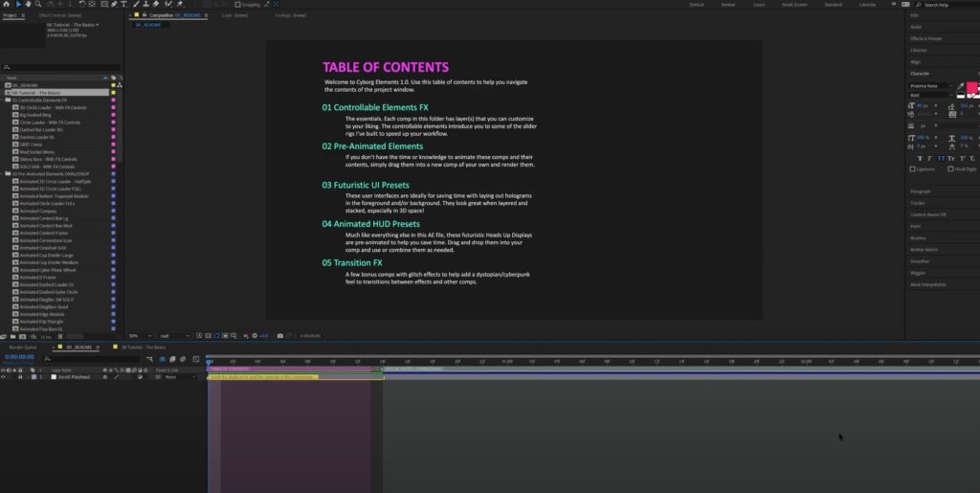The height and width of the screenshot is (493, 980).
Task: Open the Proxima Nova font family dropdown
Action: 931,86
